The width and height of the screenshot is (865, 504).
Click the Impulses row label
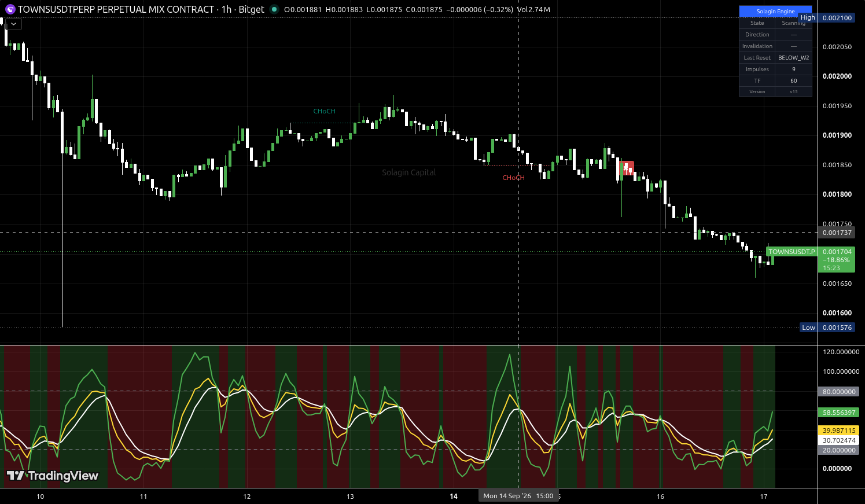pyautogui.click(x=757, y=69)
